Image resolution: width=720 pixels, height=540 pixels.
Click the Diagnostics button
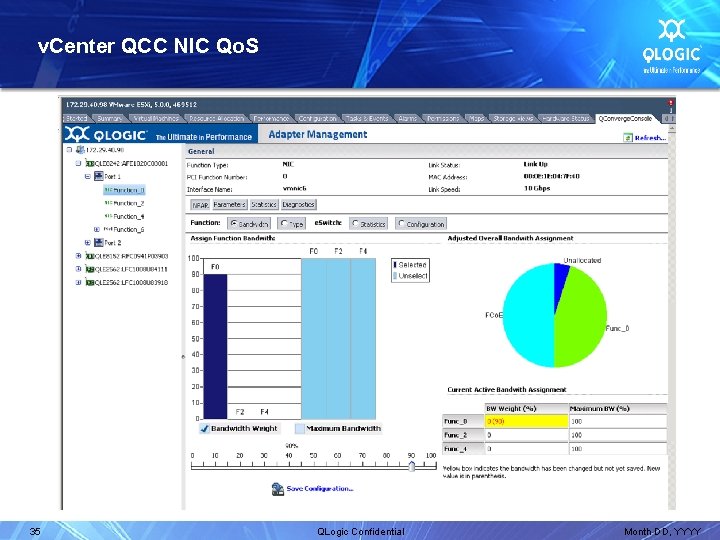(x=298, y=205)
